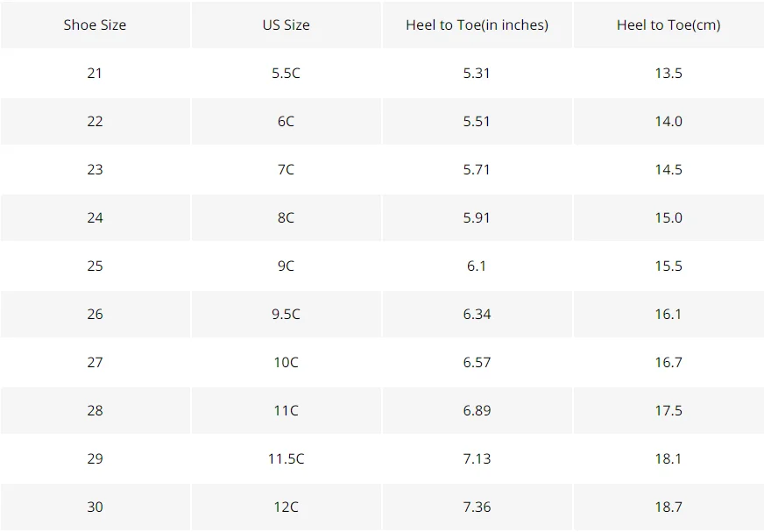764x532 pixels.
Task: Select the 9C US size cell
Action: pos(286,266)
